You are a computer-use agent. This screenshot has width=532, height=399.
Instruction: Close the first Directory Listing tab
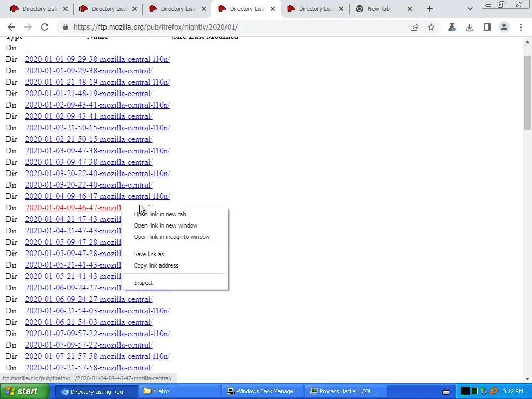coord(65,9)
